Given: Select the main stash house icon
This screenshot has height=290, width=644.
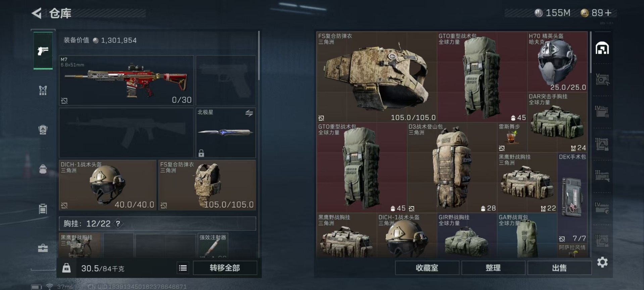Looking at the screenshot, I should (602, 48).
